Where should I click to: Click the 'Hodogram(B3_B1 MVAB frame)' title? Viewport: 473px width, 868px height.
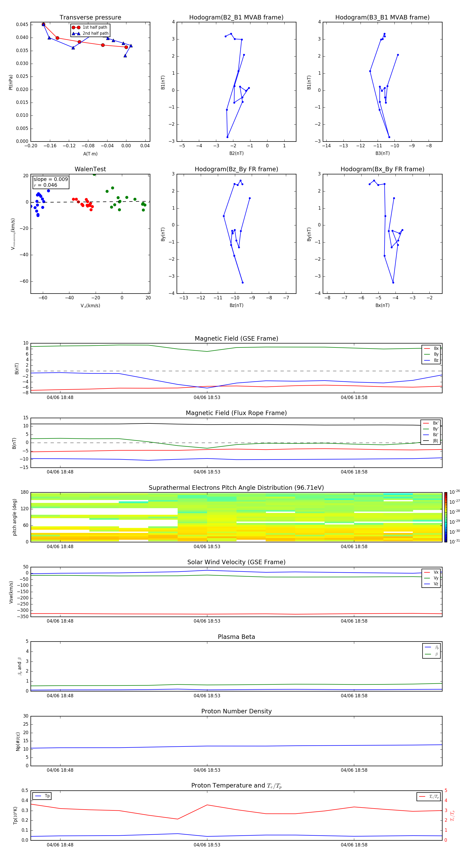coord(382,18)
